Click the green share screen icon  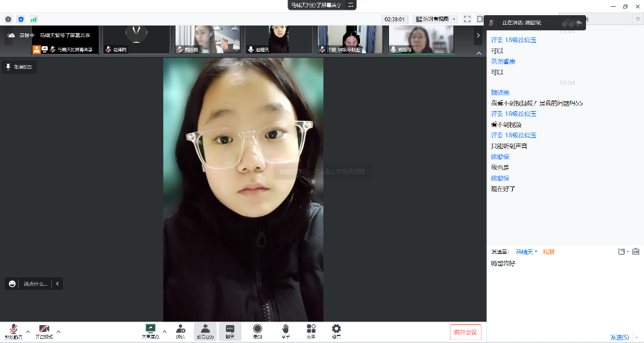click(x=150, y=329)
